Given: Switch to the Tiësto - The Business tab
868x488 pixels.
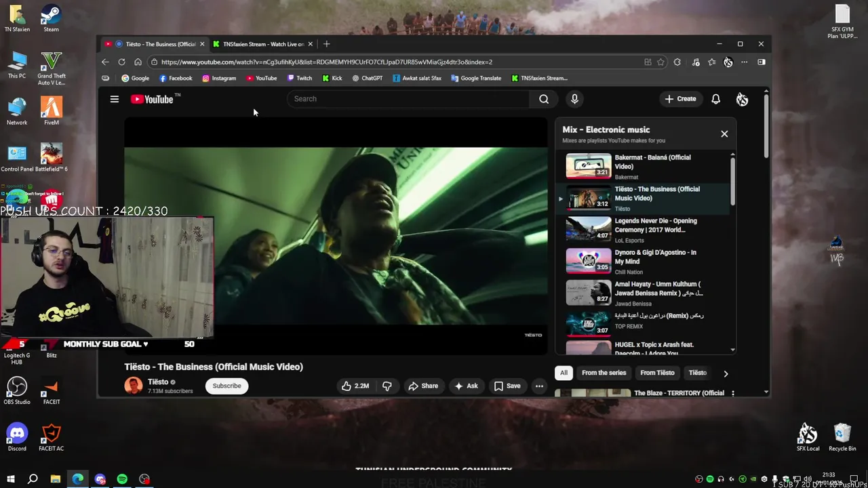Looking at the screenshot, I should pyautogui.click(x=155, y=44).
